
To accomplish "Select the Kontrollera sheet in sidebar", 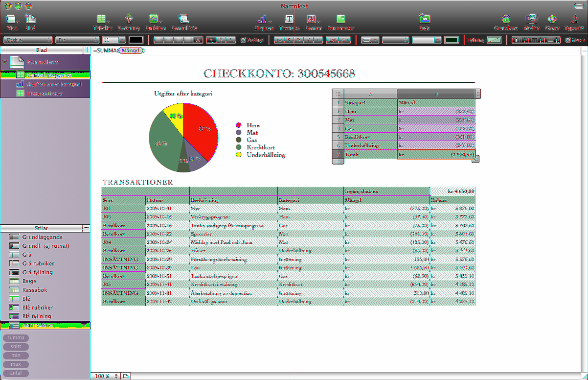I will click(45, 62).
